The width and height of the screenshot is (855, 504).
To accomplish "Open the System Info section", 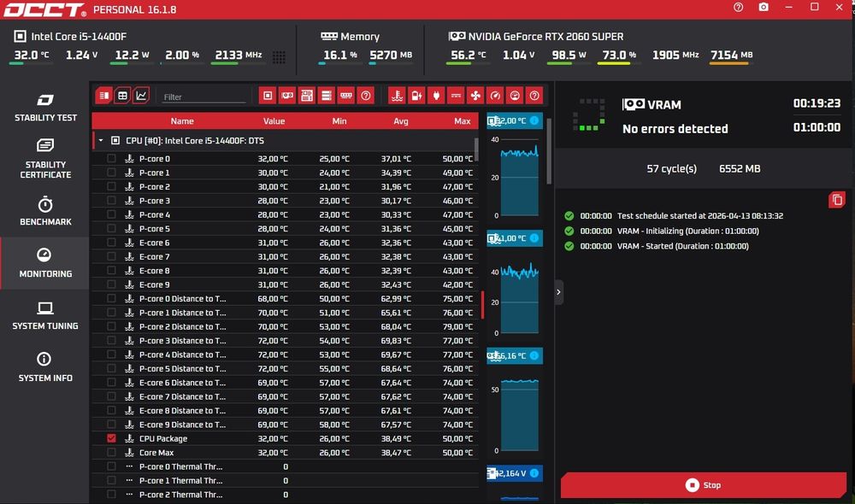I will coord(45,367).
